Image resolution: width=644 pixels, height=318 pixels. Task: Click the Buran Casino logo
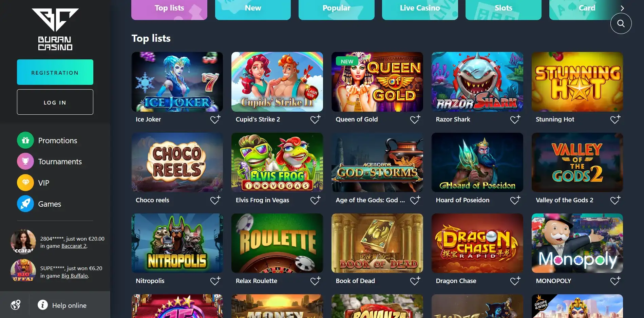pos(55,30)
